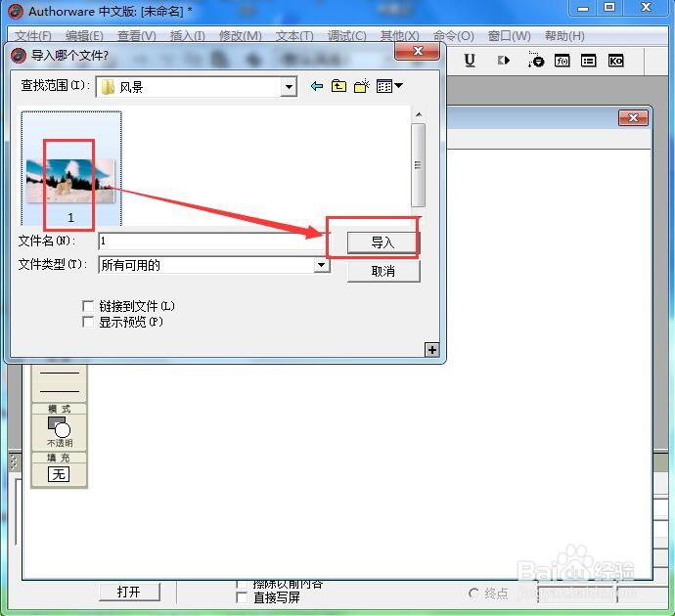The width and height of the screenshot is (675, 616).
Task: Open the Commands menu
Action: pyautogui.click(x=453, y=35)
